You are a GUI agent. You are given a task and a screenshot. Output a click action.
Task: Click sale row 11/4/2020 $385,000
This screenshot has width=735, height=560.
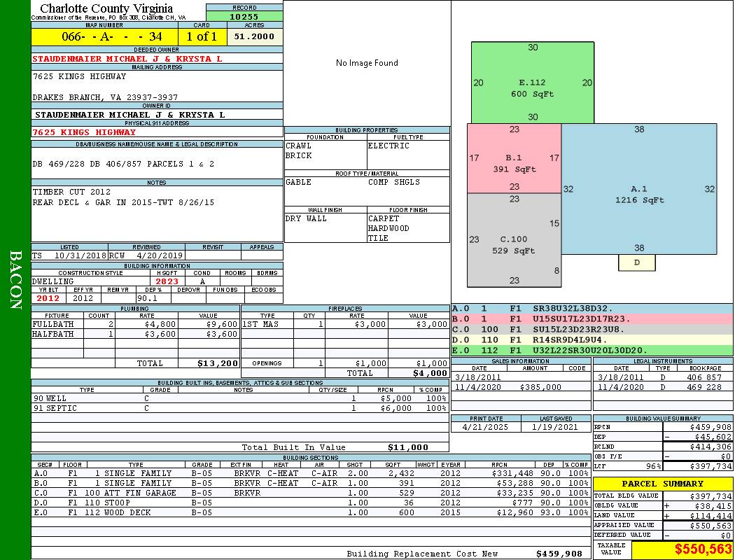pos(521,387)
